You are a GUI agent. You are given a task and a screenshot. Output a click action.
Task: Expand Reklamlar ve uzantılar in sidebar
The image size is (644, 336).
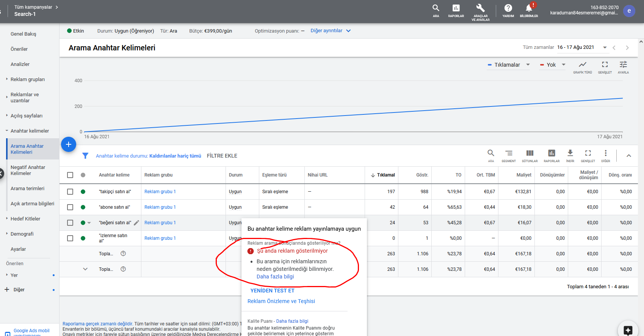point(7,98)
